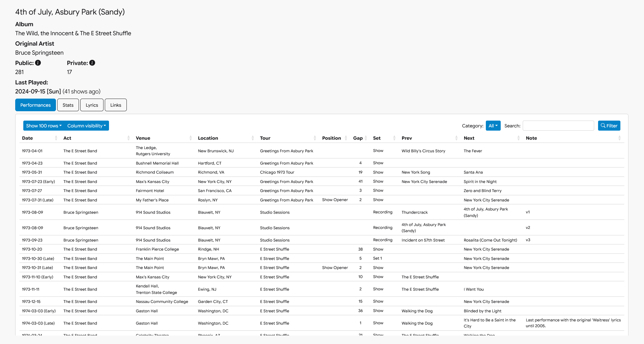Sort by Gap column sort icon
644x344 pixels.
coord(366,138)
